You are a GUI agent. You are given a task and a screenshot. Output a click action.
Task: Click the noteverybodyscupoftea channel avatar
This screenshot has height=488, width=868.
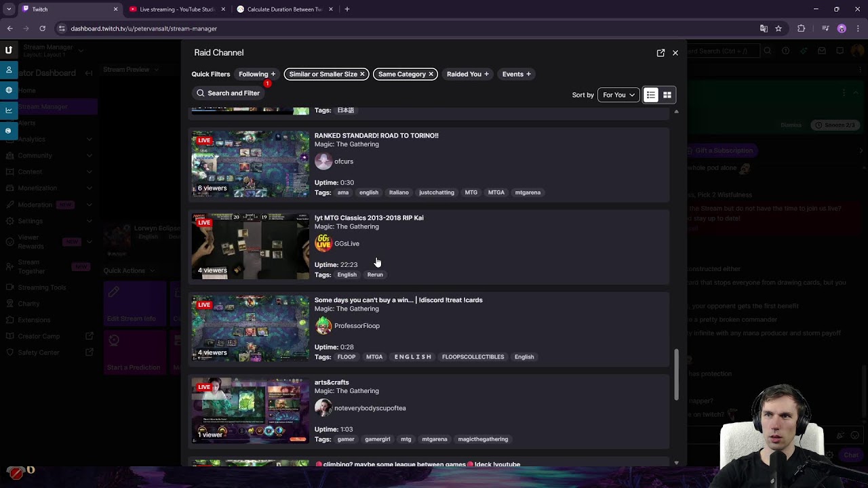(x=323, y=408)
